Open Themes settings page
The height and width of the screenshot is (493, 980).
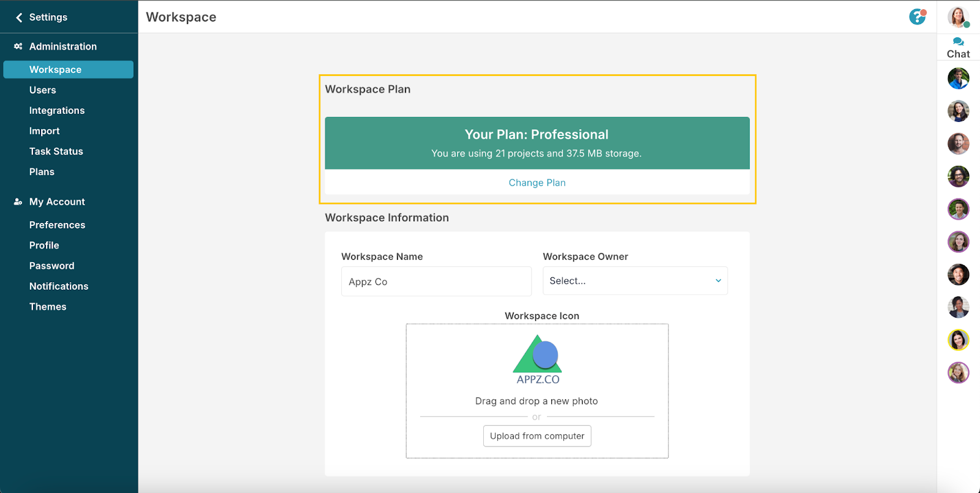48,307
